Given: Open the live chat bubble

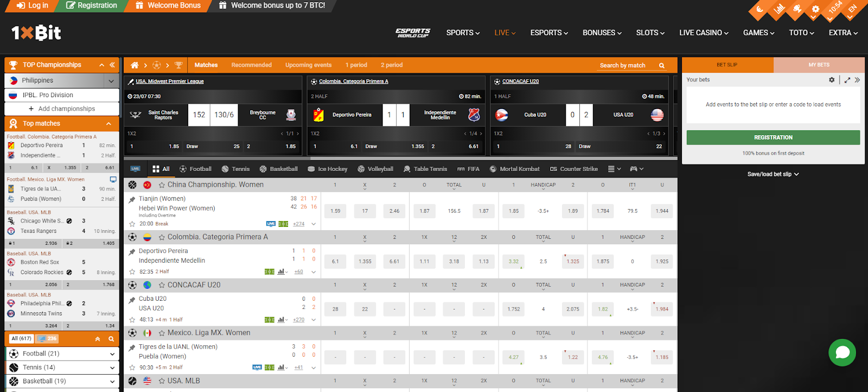Looking at the screenshot, I should pyautogui.click(x=842, y=352).
